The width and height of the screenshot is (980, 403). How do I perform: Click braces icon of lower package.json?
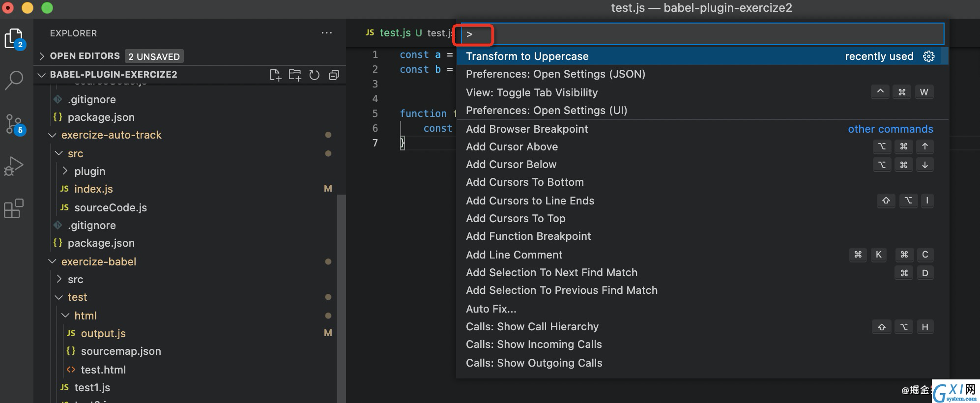58,243
